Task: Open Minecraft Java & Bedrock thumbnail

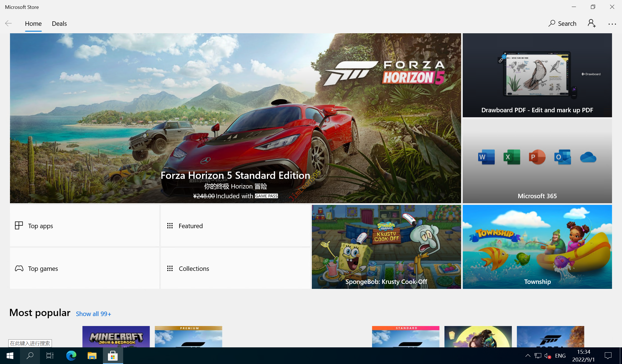Action: coord(116,337)
